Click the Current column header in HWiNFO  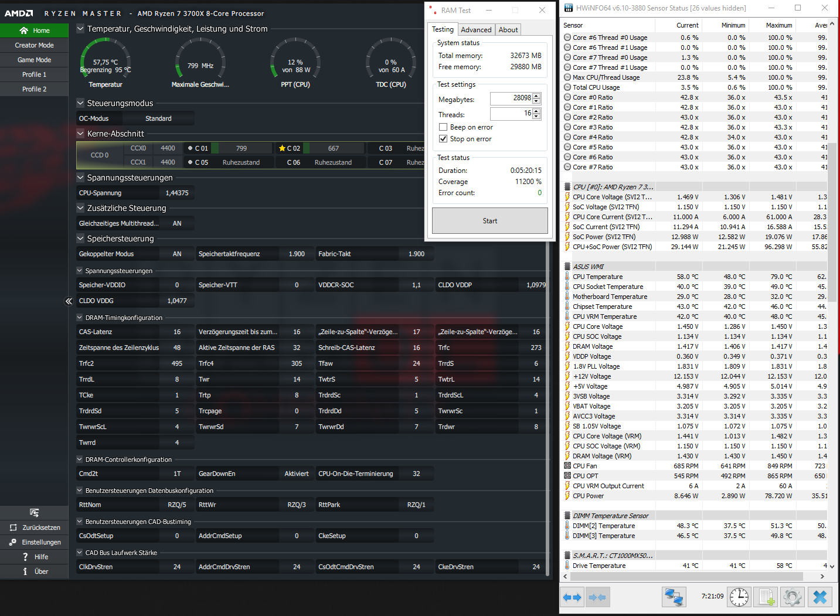pyautogui.click(x=679, y=25)
